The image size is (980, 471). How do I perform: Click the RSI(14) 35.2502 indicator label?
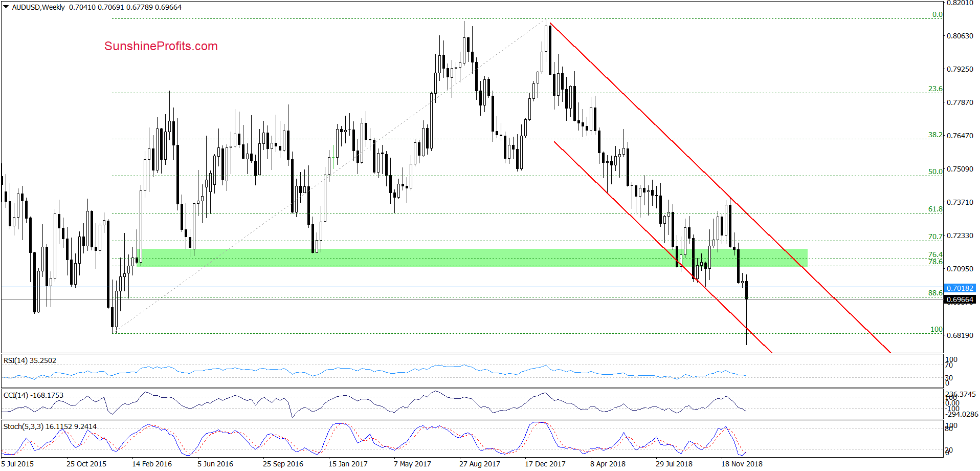30,360
